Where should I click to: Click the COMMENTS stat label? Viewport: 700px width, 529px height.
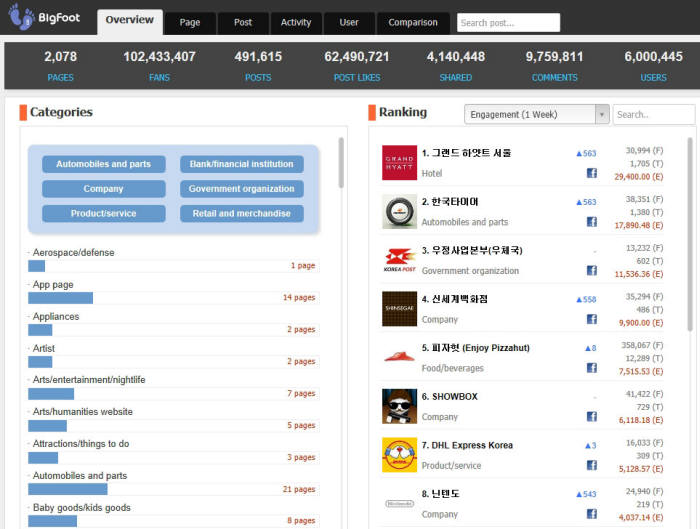click(554, 77)
